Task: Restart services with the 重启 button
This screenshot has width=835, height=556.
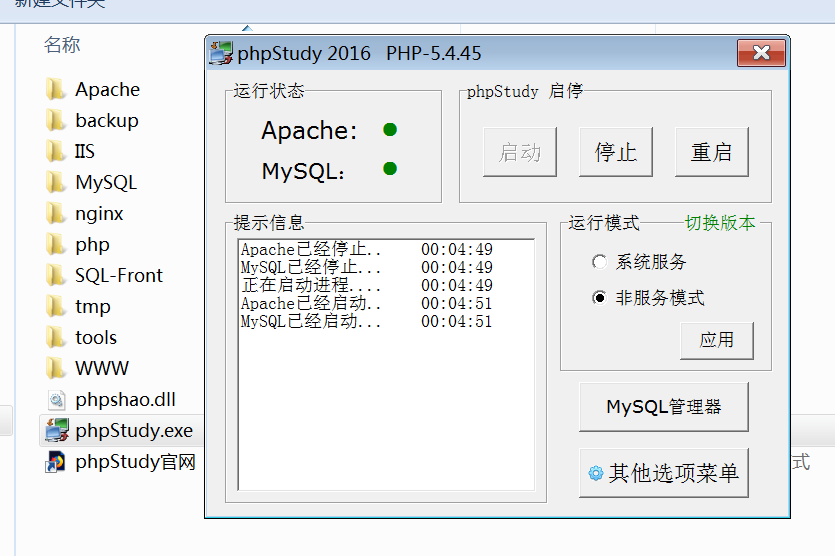Action: pyautogui.click(x=711, y=152)
